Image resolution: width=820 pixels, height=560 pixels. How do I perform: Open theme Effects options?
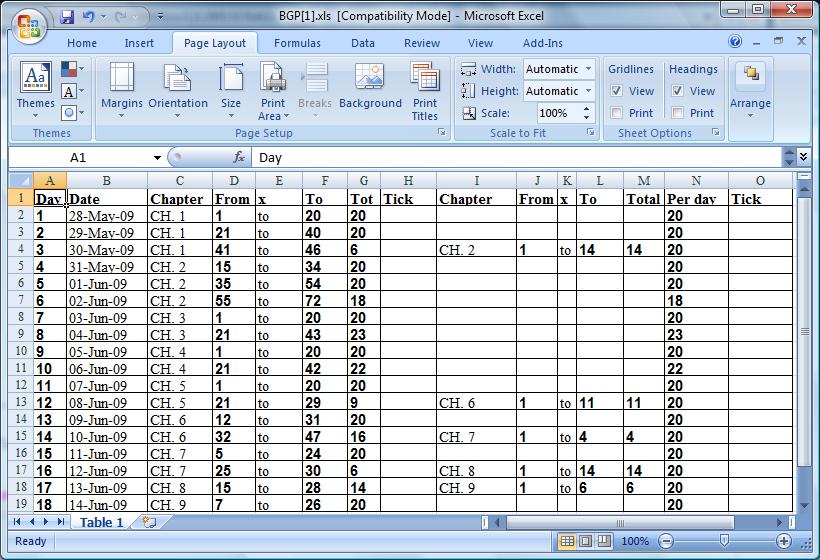point(72,112)
